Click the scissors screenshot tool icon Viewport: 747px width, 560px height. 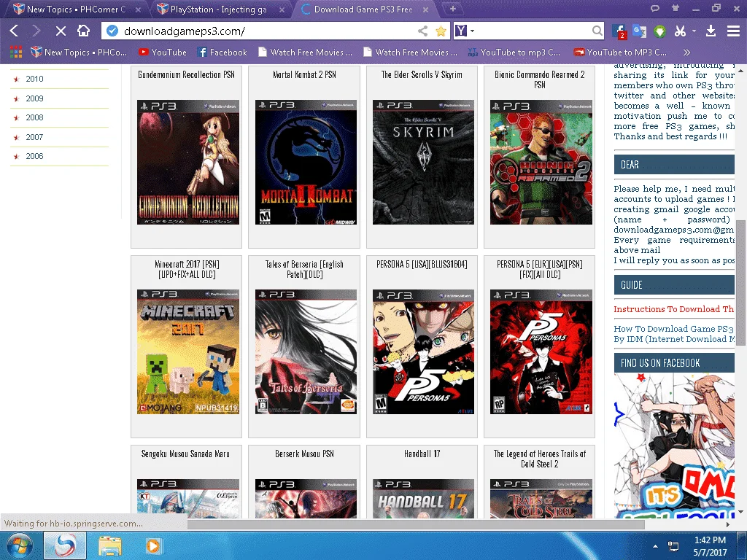pos(680,31)
